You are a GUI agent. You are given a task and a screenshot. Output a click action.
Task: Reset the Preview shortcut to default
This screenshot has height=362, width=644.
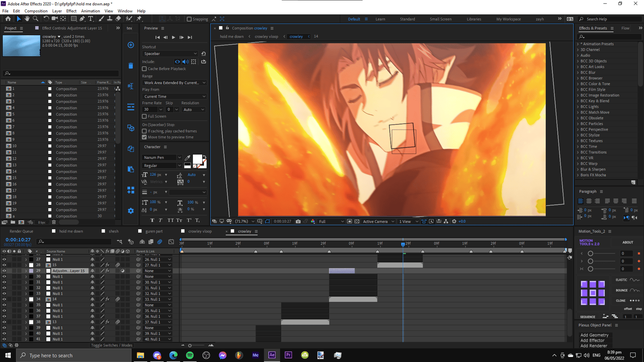pyautogui.click(x=204, y=54)
